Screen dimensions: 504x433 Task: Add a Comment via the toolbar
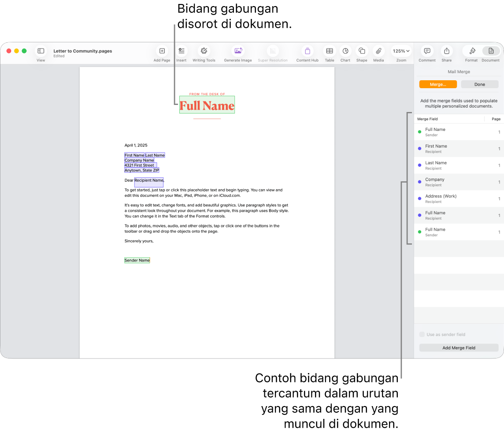(427, 51)
